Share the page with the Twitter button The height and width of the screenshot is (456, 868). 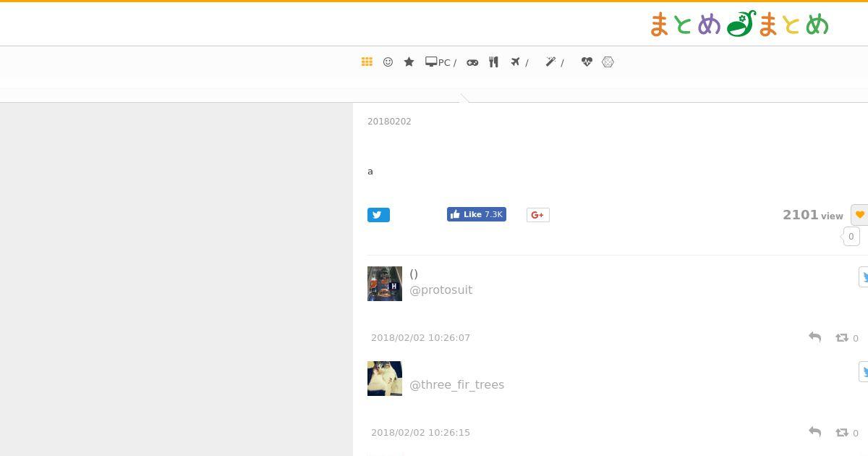(x=378, y=215)
